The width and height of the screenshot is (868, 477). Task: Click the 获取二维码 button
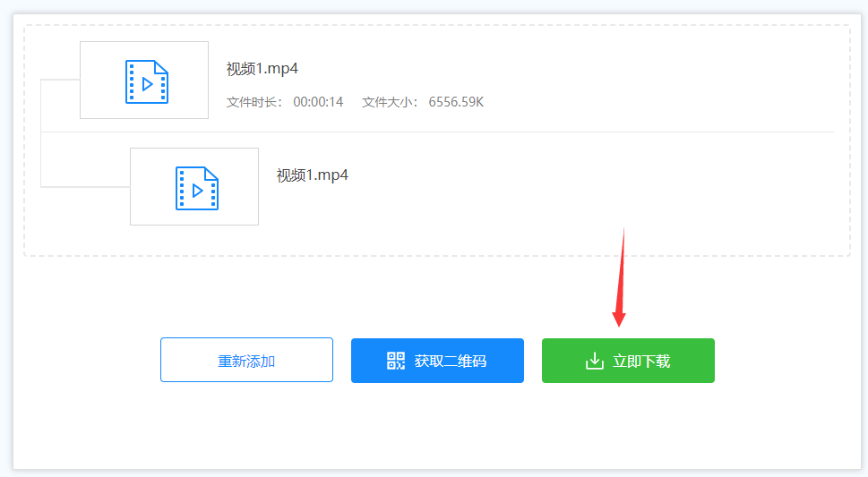[x=437, y=361]
